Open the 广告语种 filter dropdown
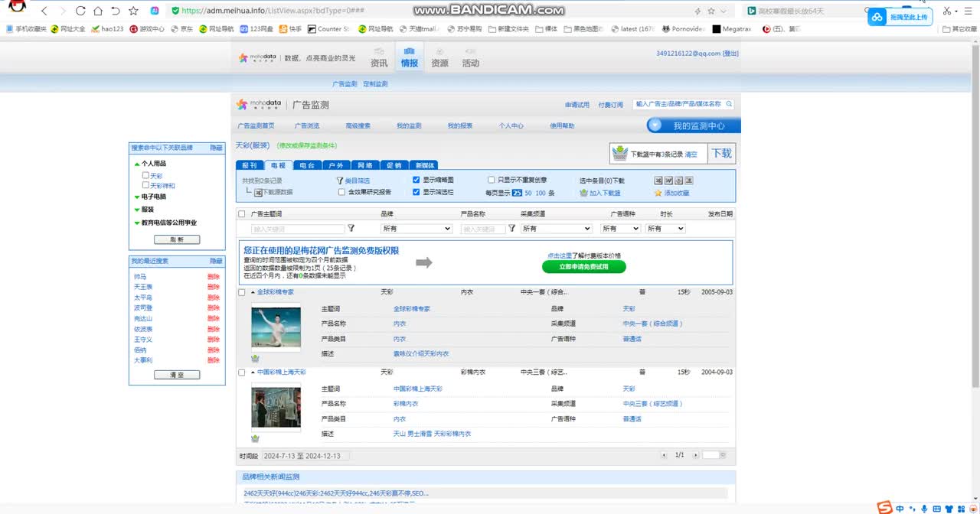The image size is (980, 514). pyautogui.click(x=620, y=229)
